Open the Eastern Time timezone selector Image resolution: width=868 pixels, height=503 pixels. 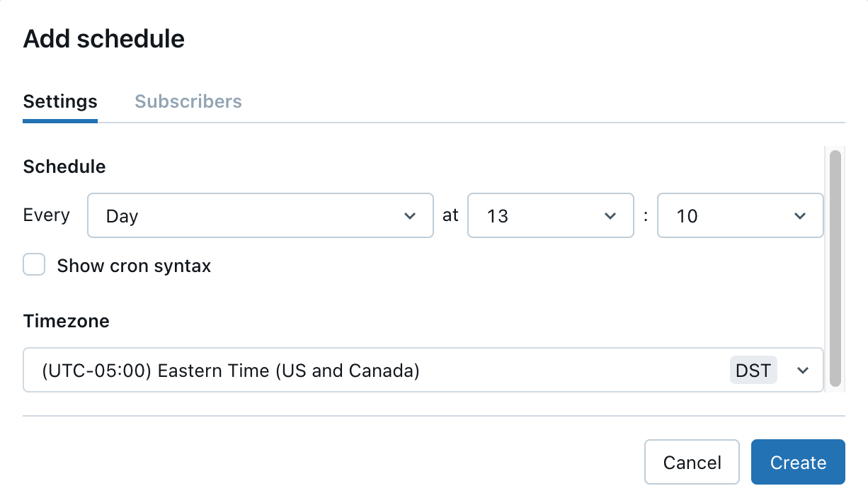375,370
